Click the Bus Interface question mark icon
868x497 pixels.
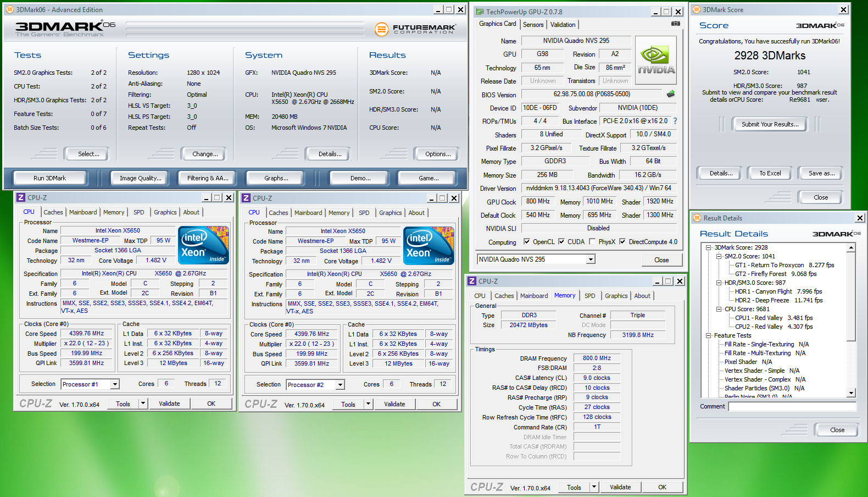pyautogui.click(x=675, y=121)
